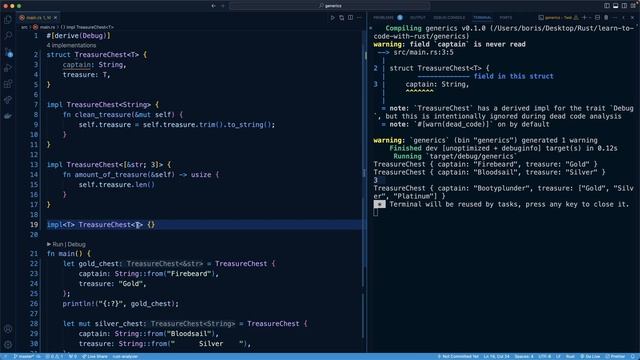The image size is (640, 360).
Task: Click Live Share in the status bar
Action: pos(95,356)
